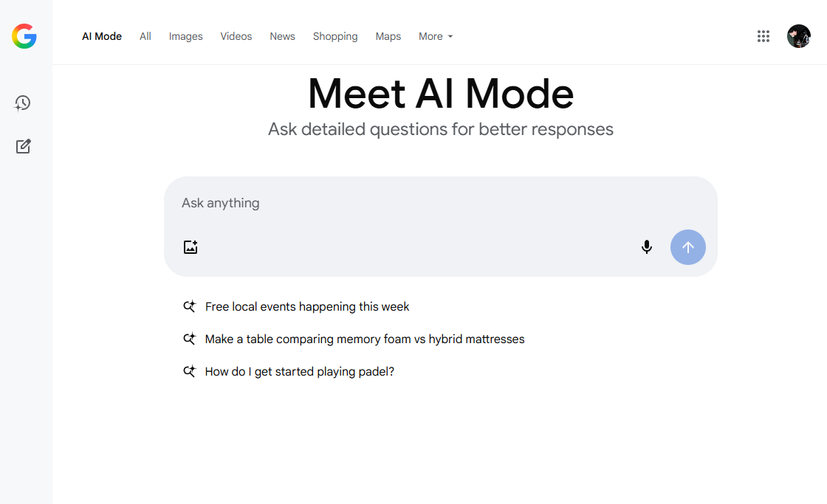The image size is (827, 504).
Task: Select the All results tab
Action: [x=145, y=36]
